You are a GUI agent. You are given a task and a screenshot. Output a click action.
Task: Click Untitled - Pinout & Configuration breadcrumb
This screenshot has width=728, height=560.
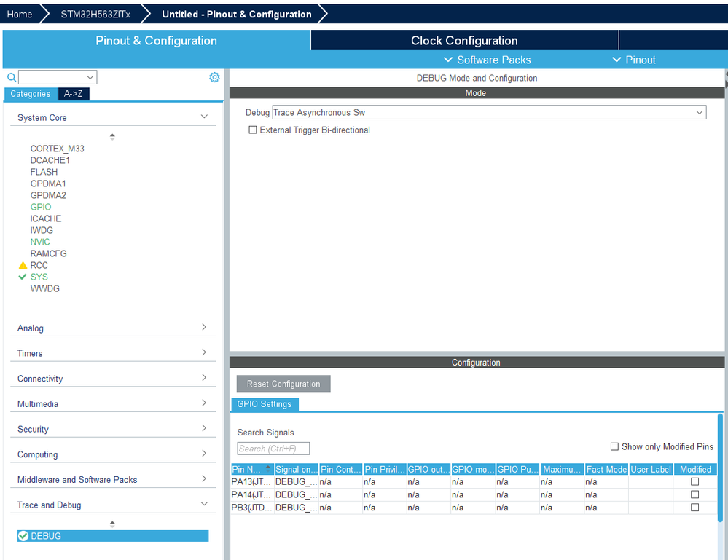point(237,15)
